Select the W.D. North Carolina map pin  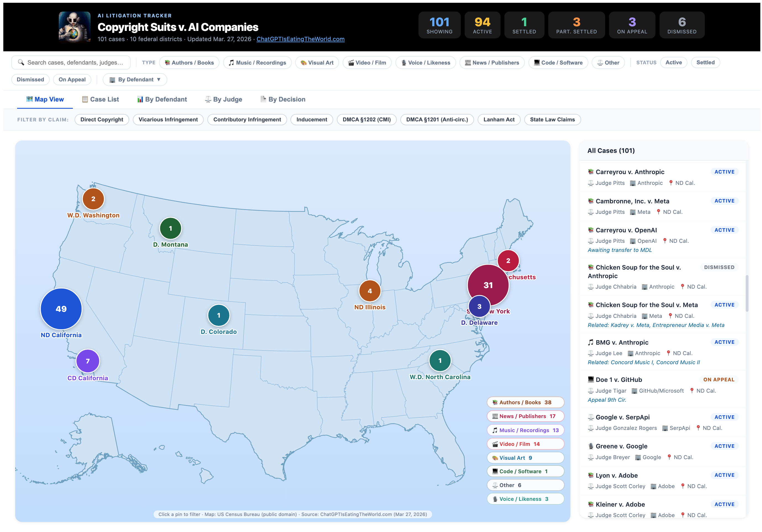(440, 361)
